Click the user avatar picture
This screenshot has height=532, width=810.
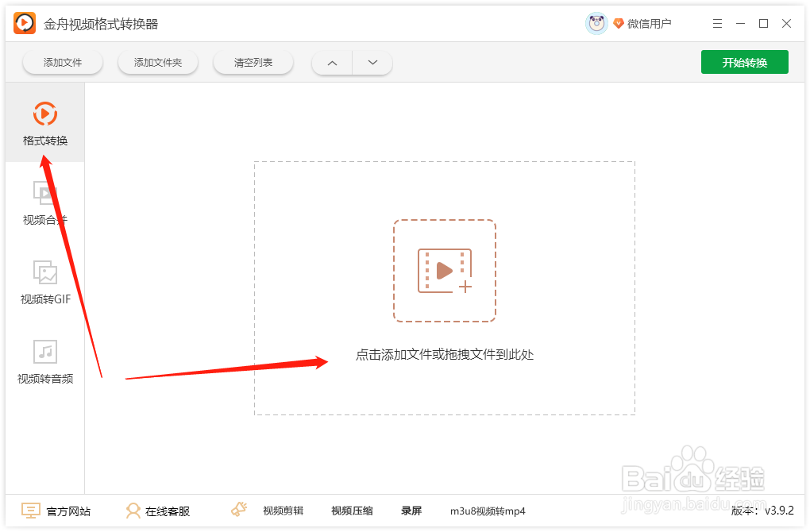coord(596,22)
